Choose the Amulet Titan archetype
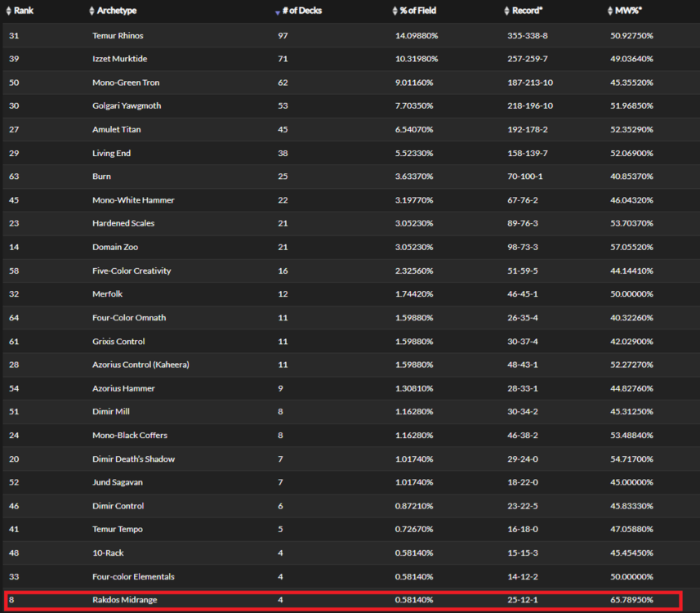Screen dimensions: 700x613 [114, 129]
